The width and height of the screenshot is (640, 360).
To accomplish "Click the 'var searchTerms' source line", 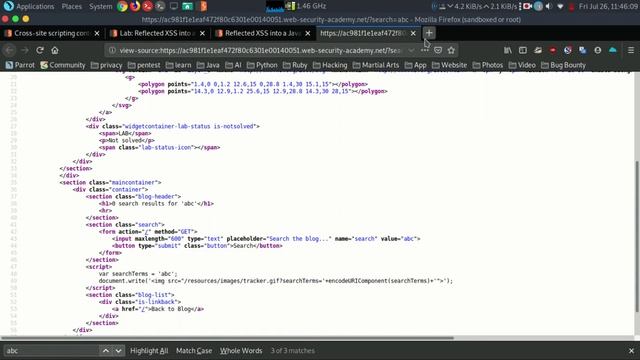I will tap(138, 274).
